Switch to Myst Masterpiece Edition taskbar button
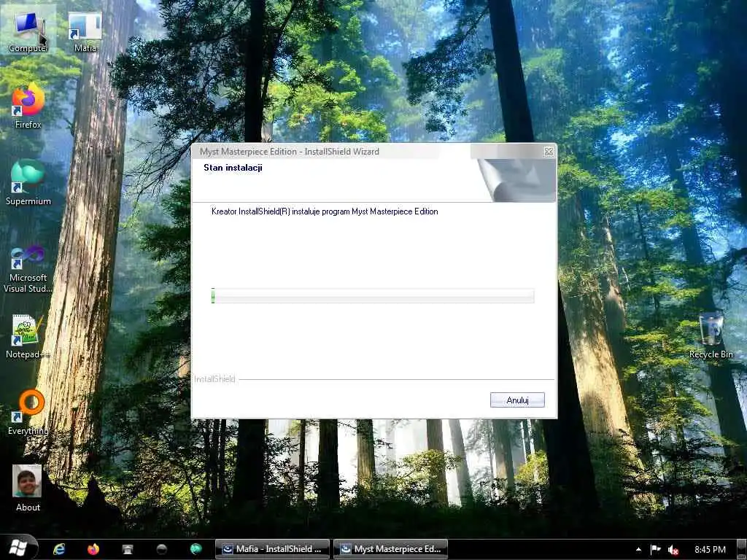Screen dimensions: 747x560 (391, 549)
